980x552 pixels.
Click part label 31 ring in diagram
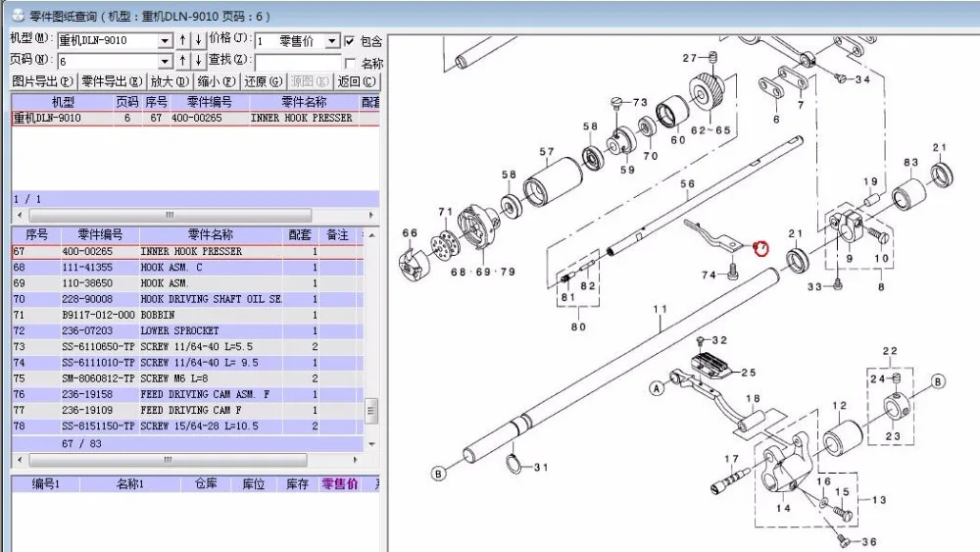point(541,467)
